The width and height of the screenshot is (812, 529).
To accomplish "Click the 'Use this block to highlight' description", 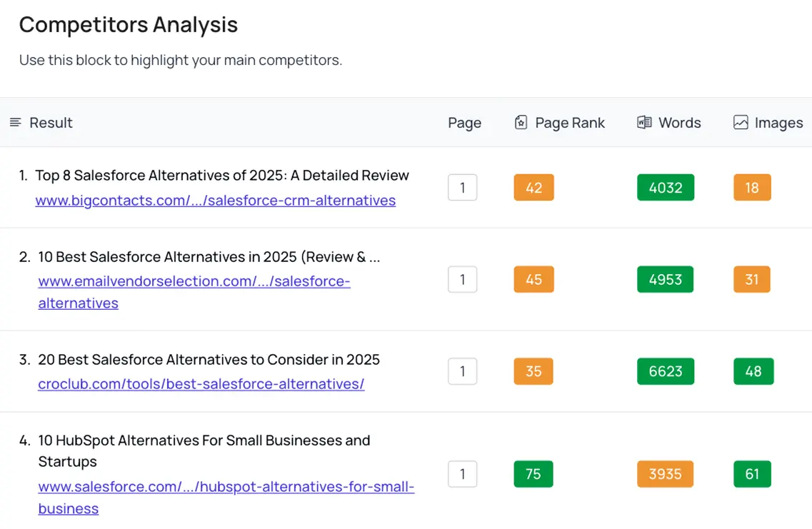I will point(181,60).
